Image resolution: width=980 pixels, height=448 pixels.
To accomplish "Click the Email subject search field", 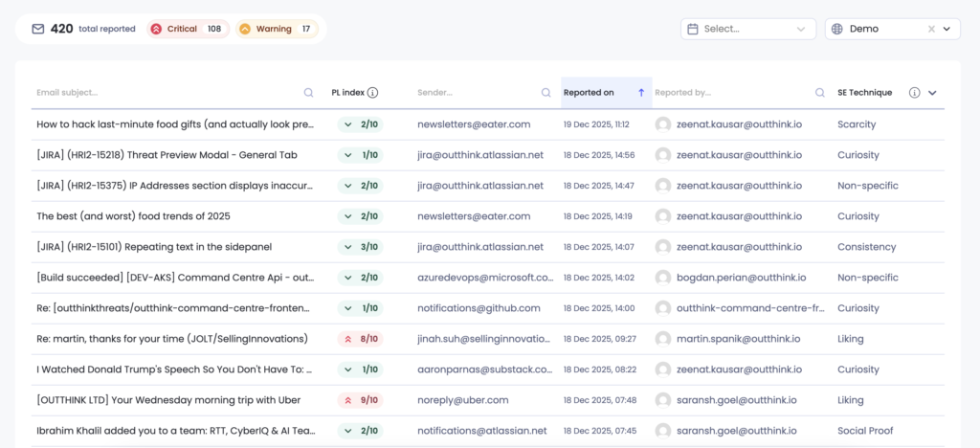I will click(x=163, y=93).
